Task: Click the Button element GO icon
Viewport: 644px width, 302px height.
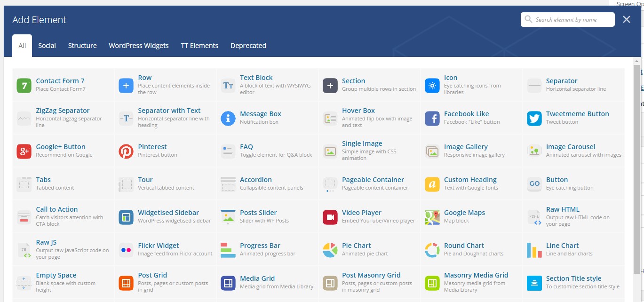Action: tap(534, 184)
